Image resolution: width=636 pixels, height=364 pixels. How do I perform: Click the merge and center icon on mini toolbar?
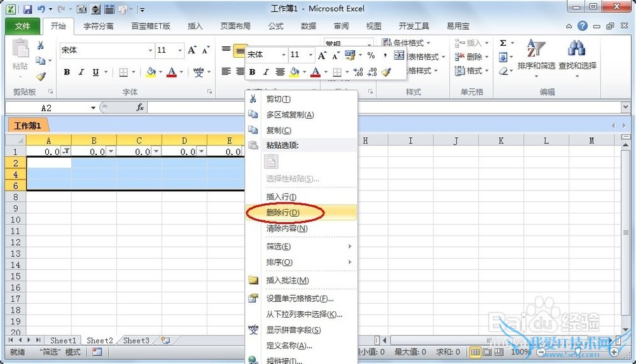point(399,55)
